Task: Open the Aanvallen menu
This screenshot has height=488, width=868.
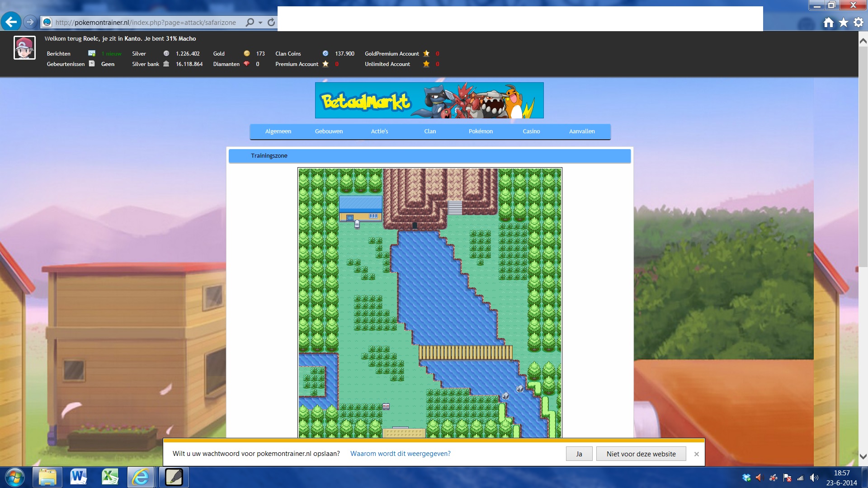Action: (x=582, y=131)
